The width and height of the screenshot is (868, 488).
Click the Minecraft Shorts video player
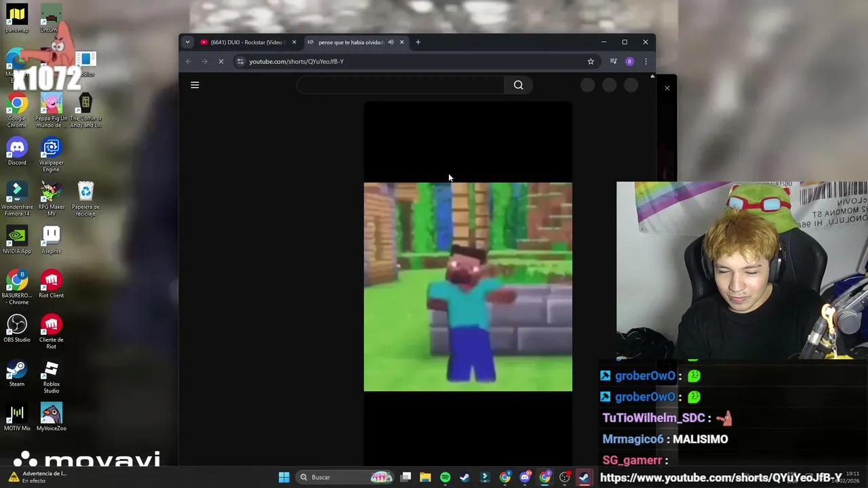(x=468, y=287)
